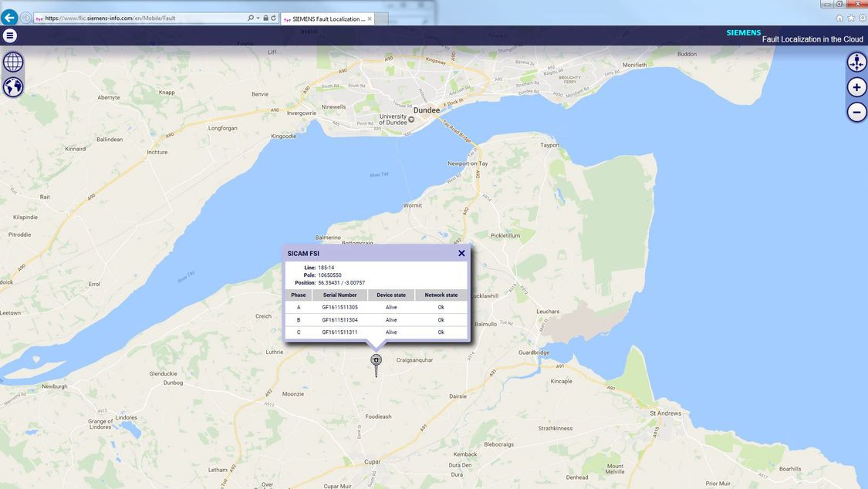Click the 'Dundee' city label on map
This screenshot has height=489, width=868.
click(427, 110)
